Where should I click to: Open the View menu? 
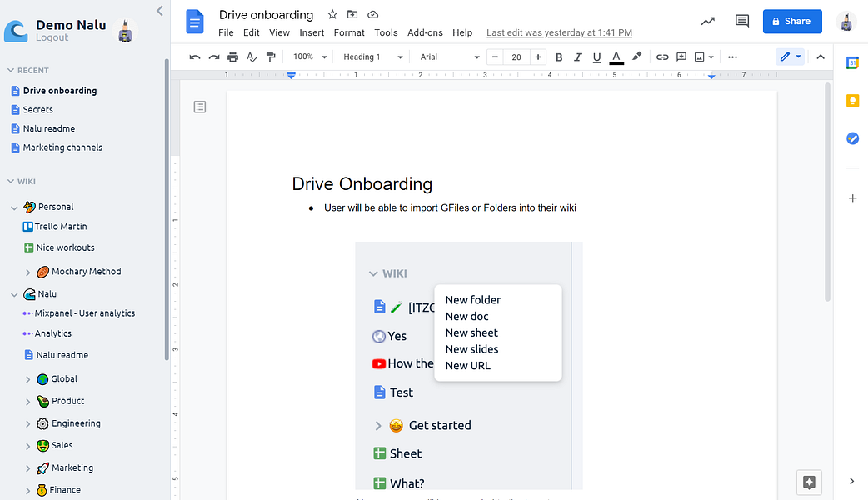[x=280, y=32]
